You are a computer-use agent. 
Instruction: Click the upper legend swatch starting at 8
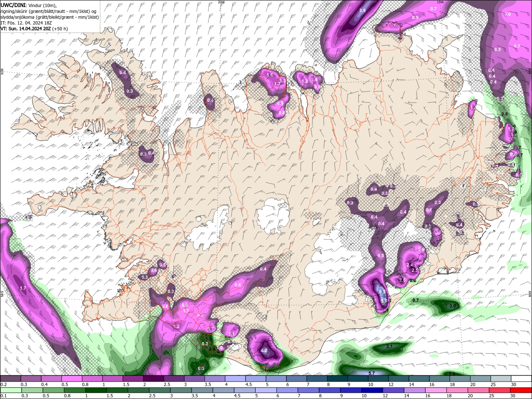(337, 379)
